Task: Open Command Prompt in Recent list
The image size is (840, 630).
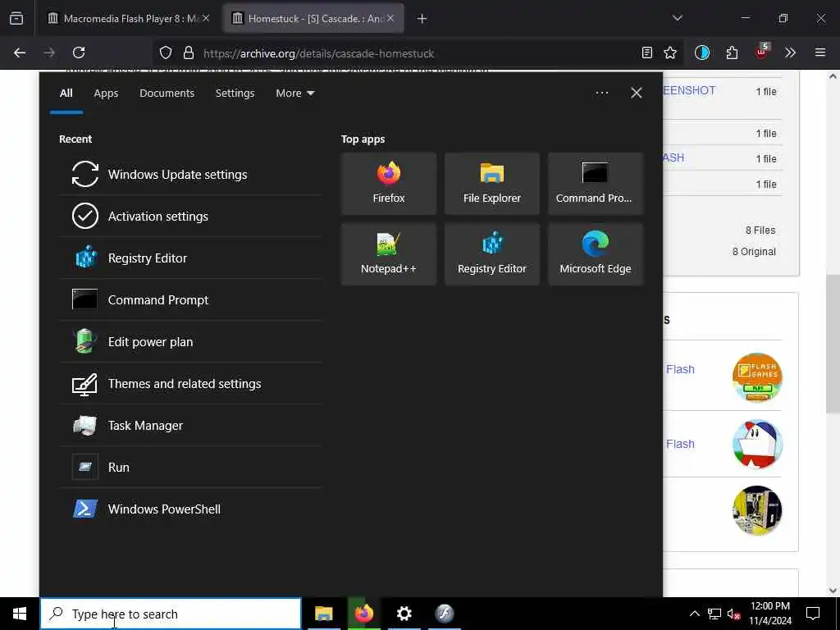Action: point(190,299)
